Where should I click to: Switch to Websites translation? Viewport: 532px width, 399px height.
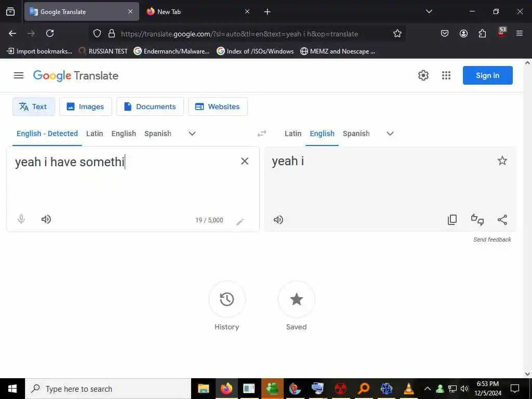218,107
